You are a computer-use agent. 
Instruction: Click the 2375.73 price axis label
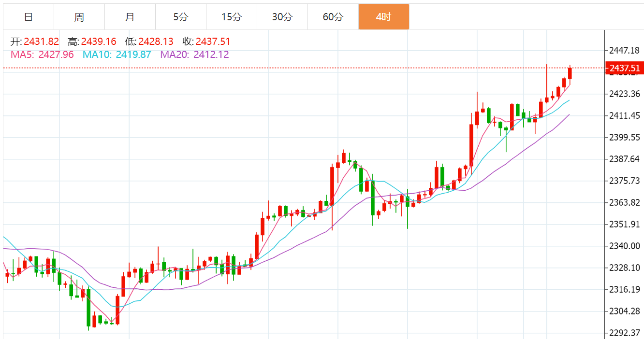[x=626, y=181]
